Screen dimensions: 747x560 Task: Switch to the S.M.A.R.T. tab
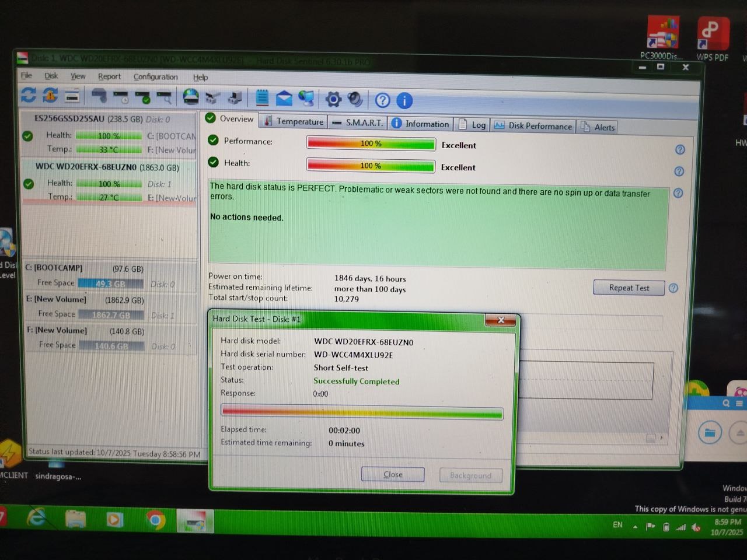358,123
